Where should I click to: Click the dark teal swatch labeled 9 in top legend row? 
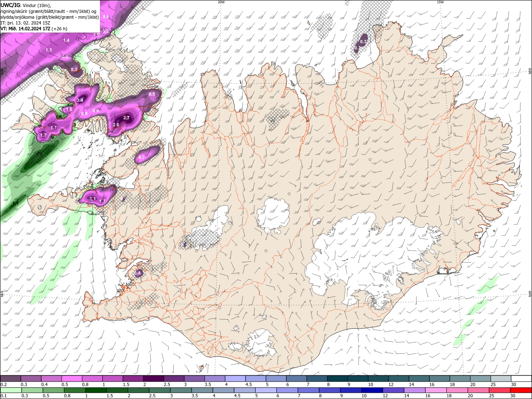click(x=337, y=379)
